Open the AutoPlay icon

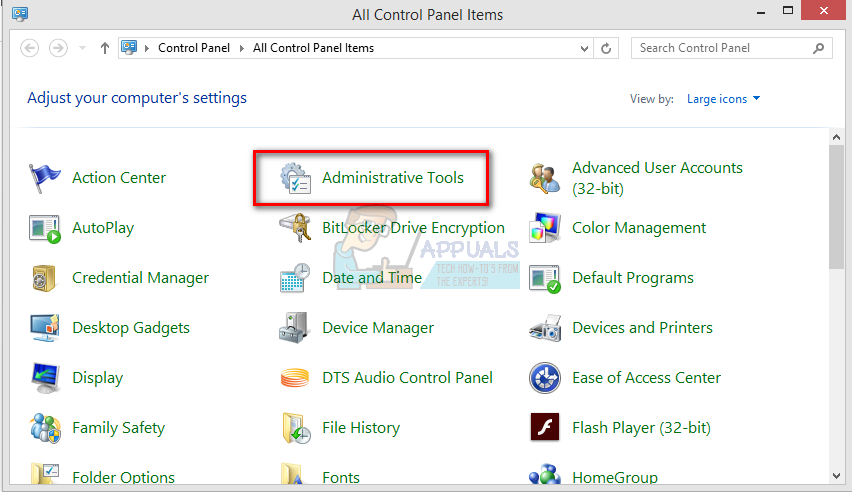[x=45, y=229]
